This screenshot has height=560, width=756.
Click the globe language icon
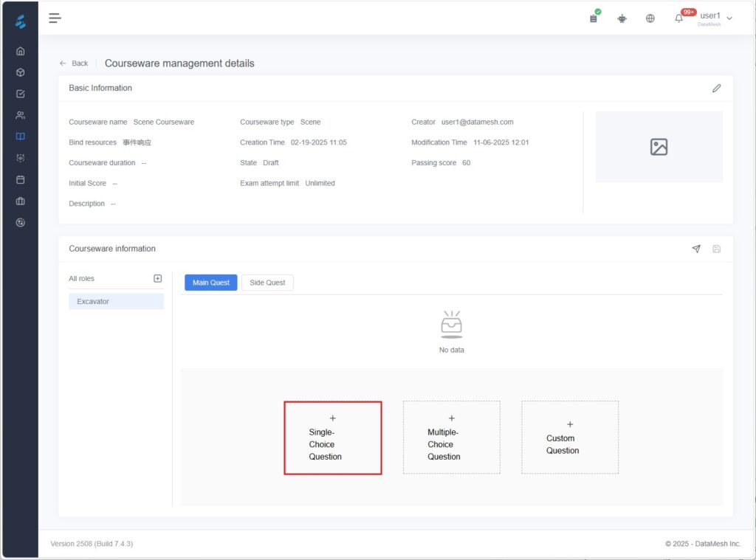tap(650, 18)
